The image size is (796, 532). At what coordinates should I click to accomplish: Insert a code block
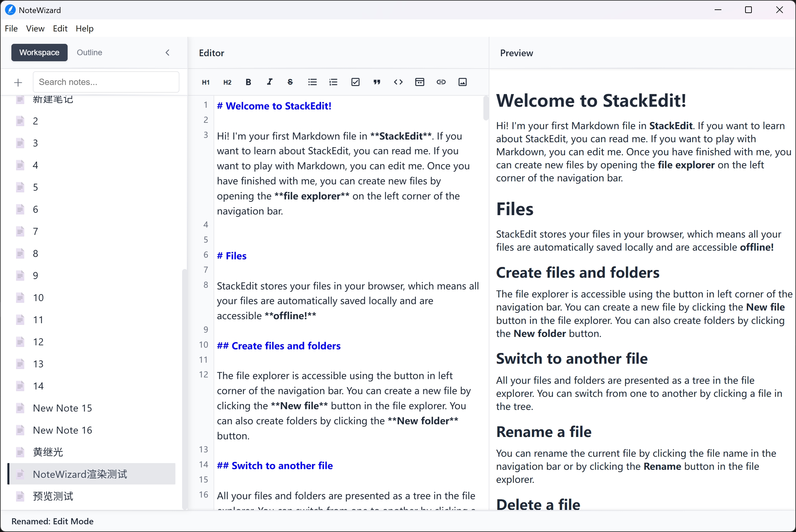coord(398,82)
